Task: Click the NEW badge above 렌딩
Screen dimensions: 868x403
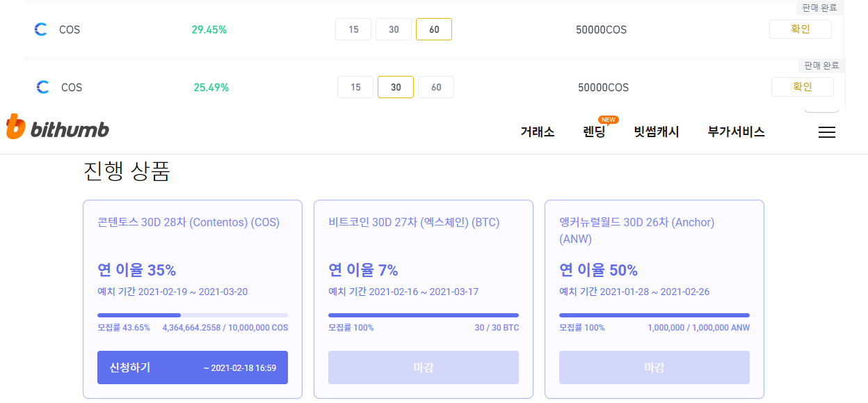Action: 609,120
